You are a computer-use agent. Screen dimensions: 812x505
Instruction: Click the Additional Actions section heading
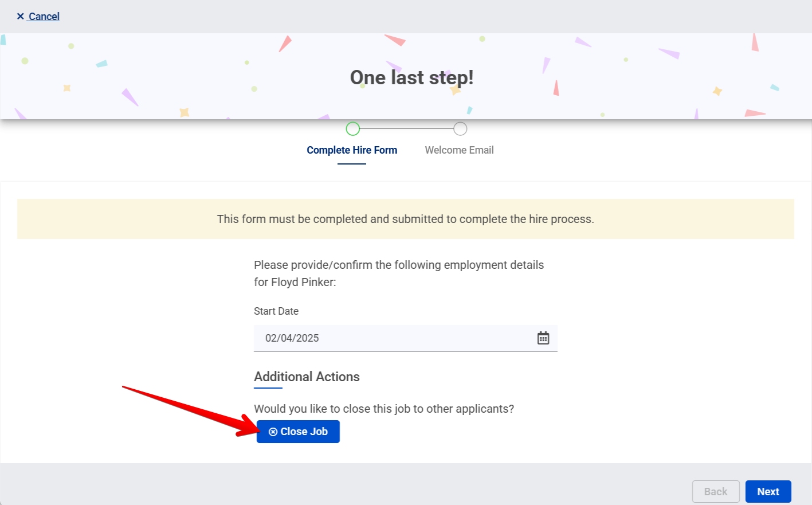tap(307, 377)
